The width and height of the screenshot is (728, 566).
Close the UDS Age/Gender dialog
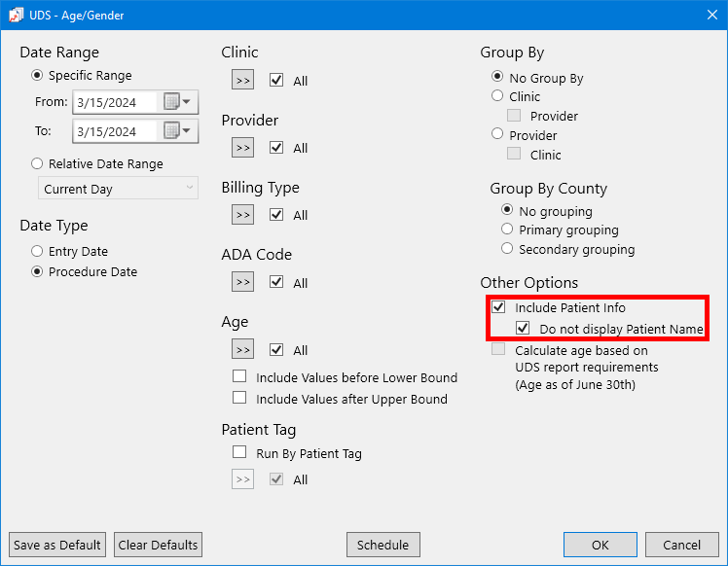pos(710,15)
